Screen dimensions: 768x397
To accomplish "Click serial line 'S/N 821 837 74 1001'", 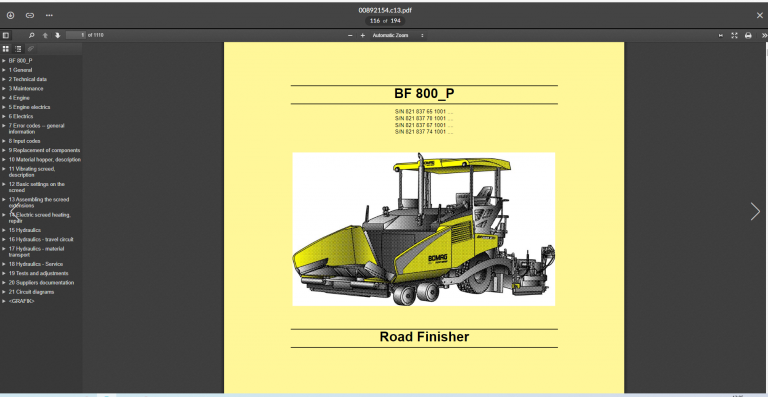I will pyautogui.click(x=424, y=132).
